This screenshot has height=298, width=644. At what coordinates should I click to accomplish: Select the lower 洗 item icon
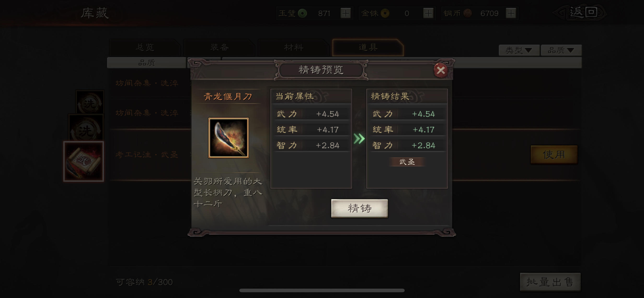86,128
